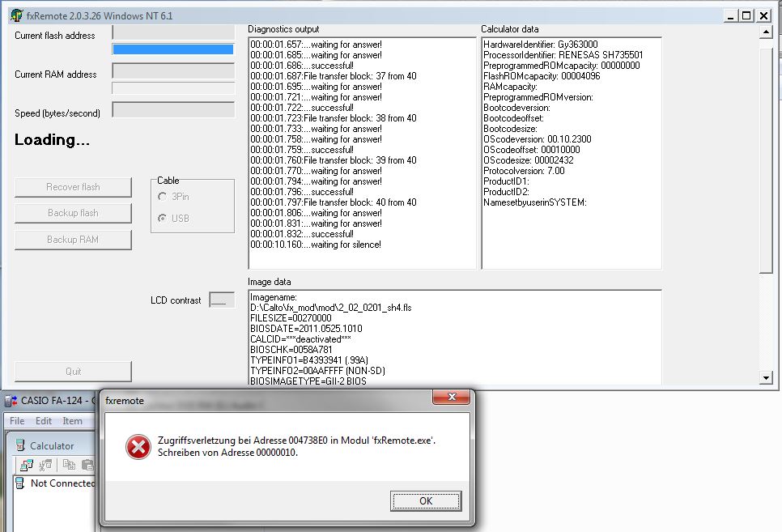Image resolution: width=782 pixels, height=532 pixels.
Task: Open the File menu in CASIO FA-124
Action: coord(17,421)
